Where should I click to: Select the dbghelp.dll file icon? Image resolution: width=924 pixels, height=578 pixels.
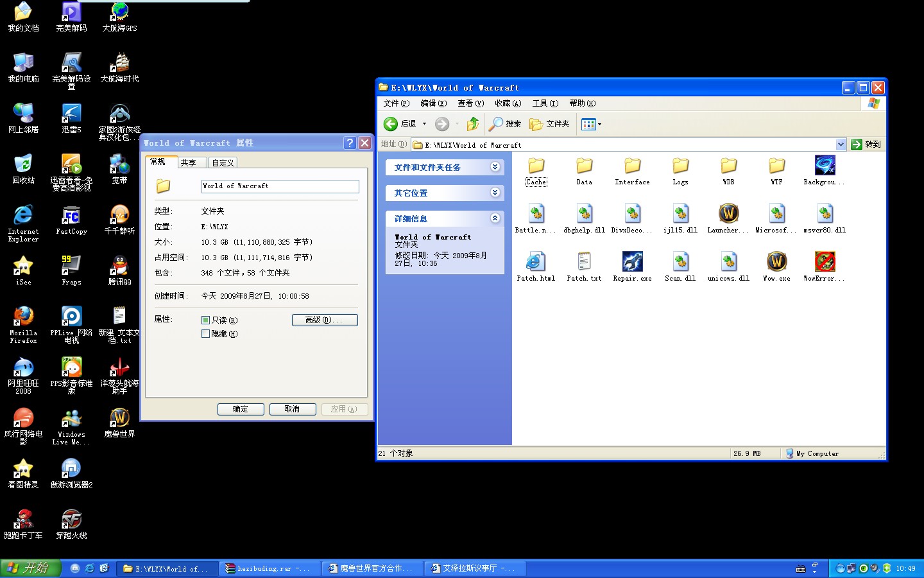[585, 213]
